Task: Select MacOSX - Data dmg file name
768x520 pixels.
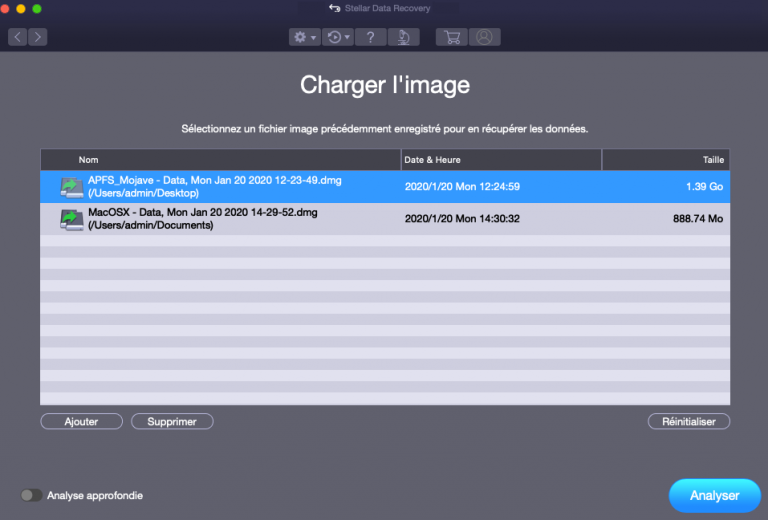Action: (x=203, y=213)
